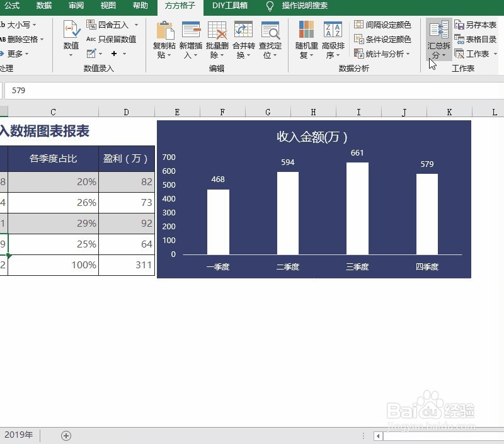Click the lightbulb 操作说明搜索 icon
The width and height of the screenshot is (504, 444).
coord(270,6)
